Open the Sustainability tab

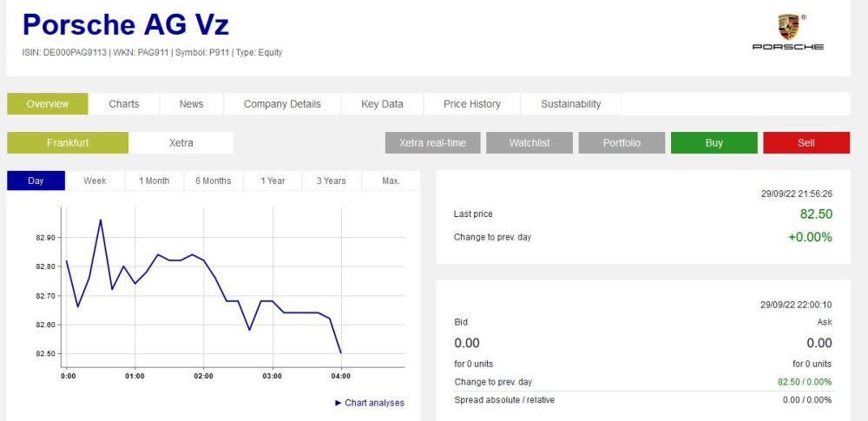tap(571, 103)
